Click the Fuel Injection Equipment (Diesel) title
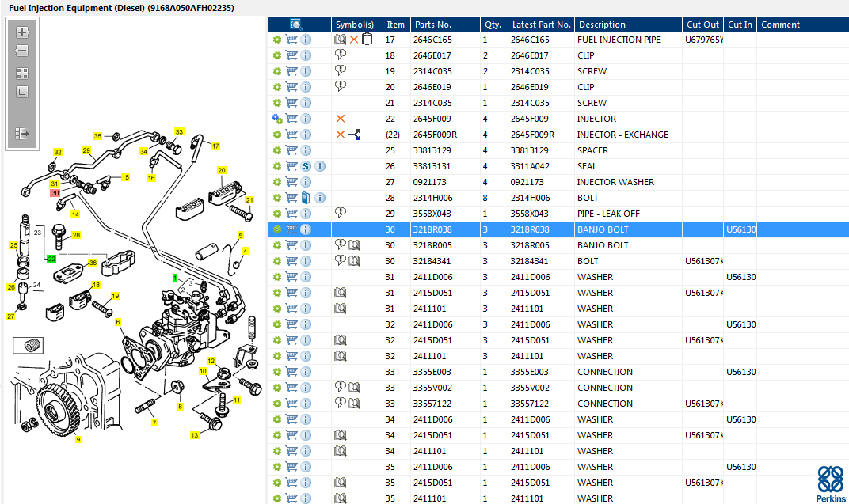The width and height of the screenshot is (849, 504). 121,8
